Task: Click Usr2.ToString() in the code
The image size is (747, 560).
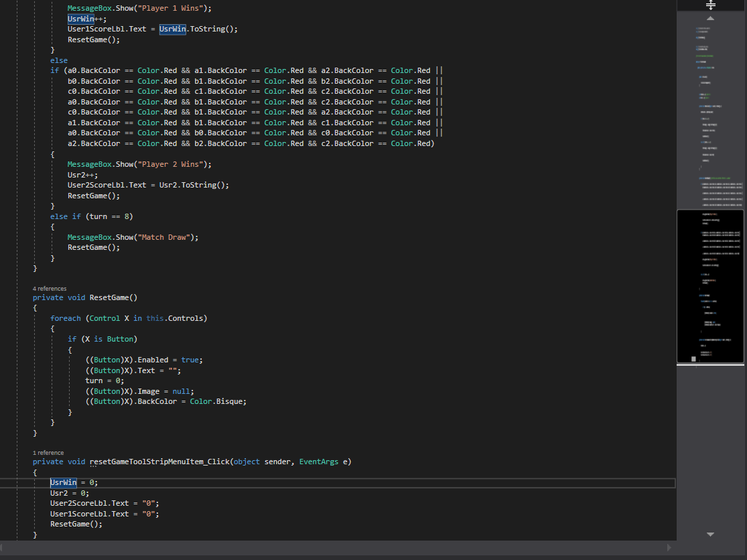Action: (x=192, y=186)
